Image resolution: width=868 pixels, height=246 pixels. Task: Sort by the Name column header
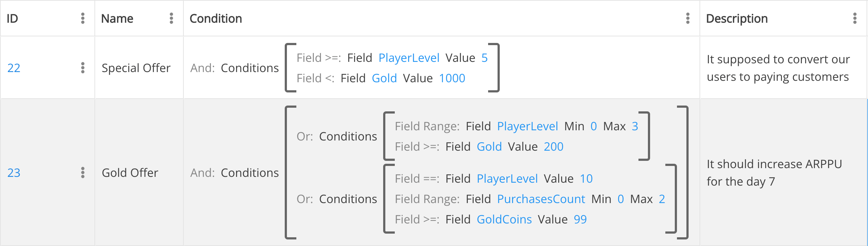[x=117, y=19]
